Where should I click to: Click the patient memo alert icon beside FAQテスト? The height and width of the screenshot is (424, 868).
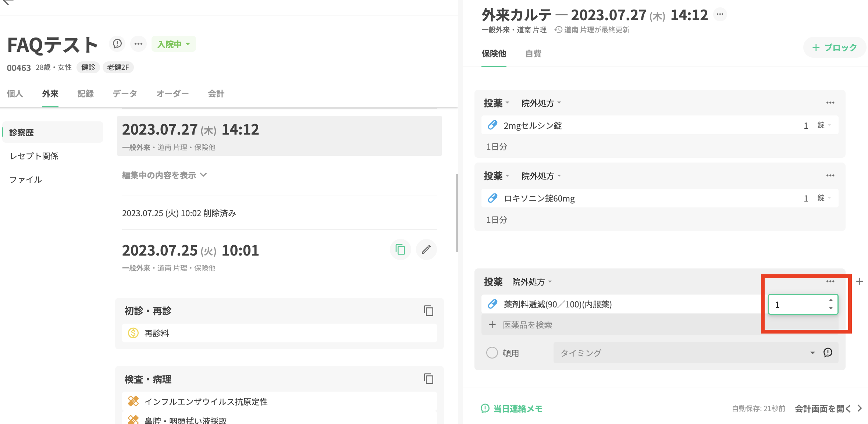117,44
